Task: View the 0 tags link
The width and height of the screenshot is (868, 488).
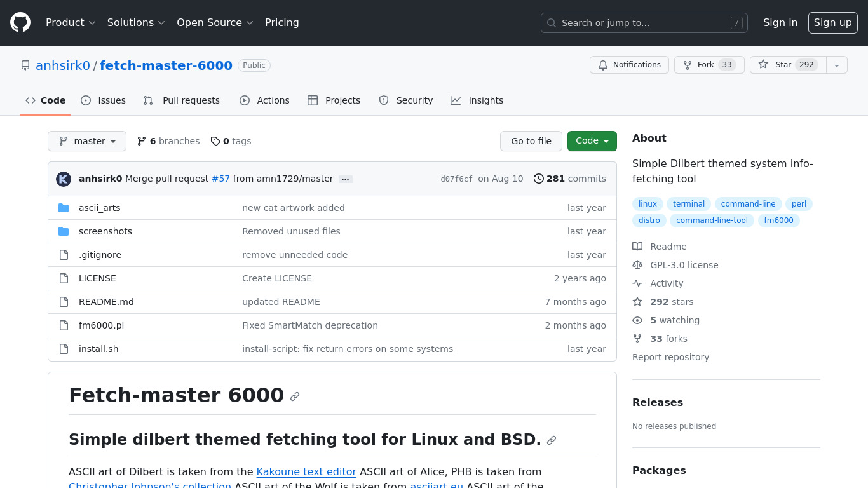Action: (x=231, y=141)
